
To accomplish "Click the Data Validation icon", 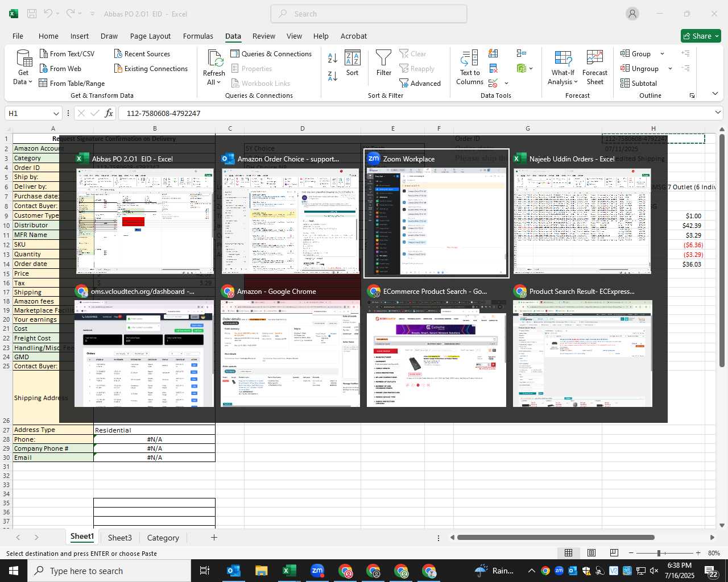I will pos(493,84).
